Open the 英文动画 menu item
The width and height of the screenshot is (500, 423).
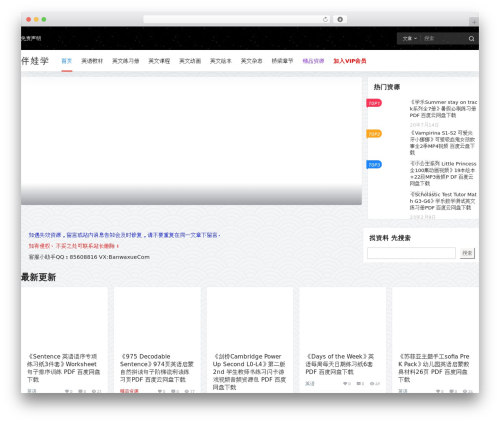190,61
